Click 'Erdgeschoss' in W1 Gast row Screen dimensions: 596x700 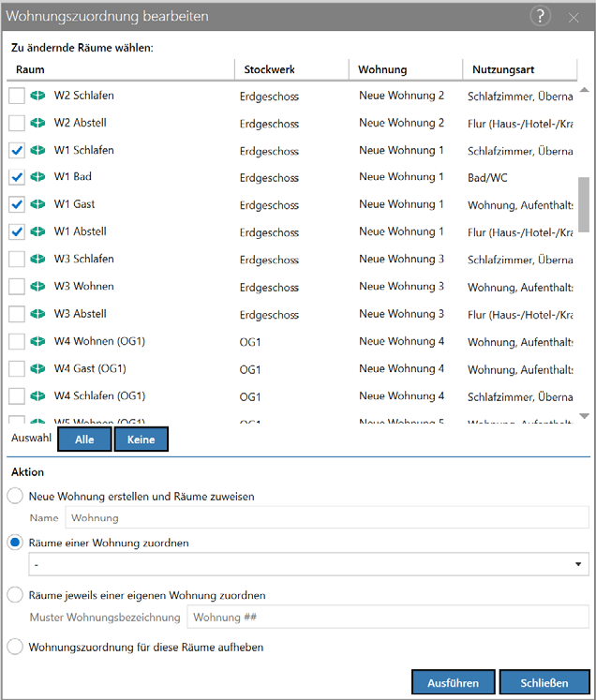[269, 205]
